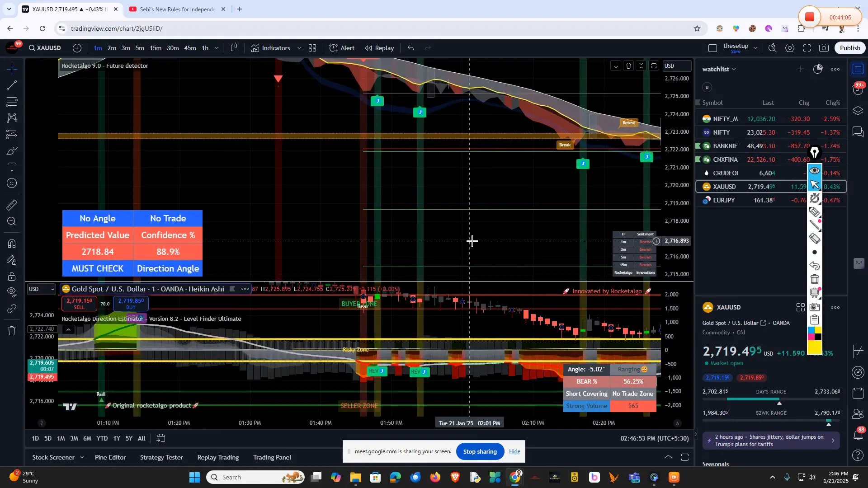Open the economic calendar sidebar icon
868x488 pixels.
pos(858,393)
